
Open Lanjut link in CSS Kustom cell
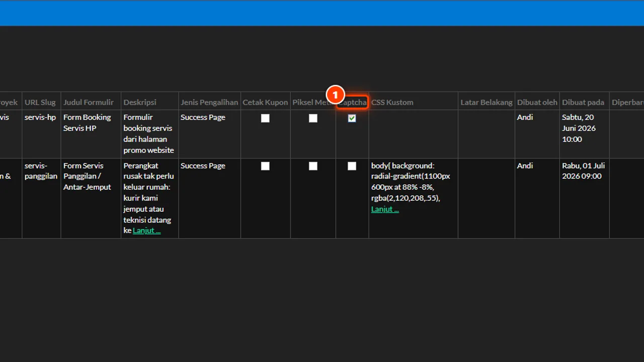point(385,209)
